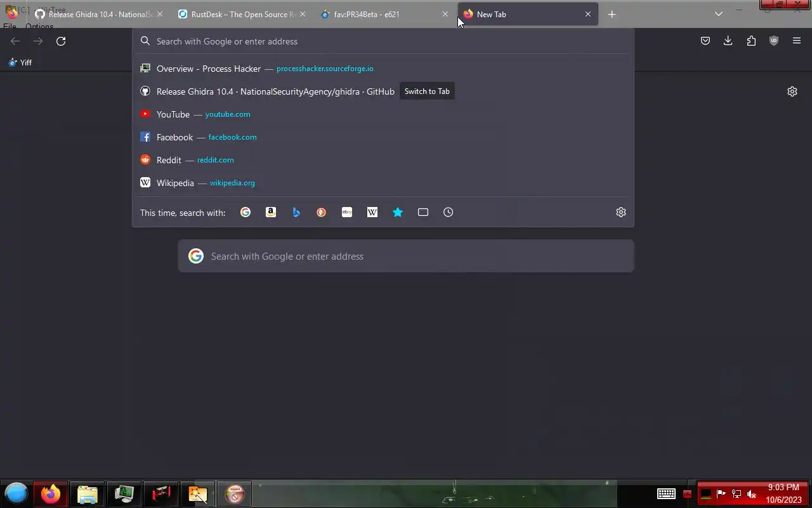
Task: Close the RustDesk tab
Action: click(x=303, y=14)
